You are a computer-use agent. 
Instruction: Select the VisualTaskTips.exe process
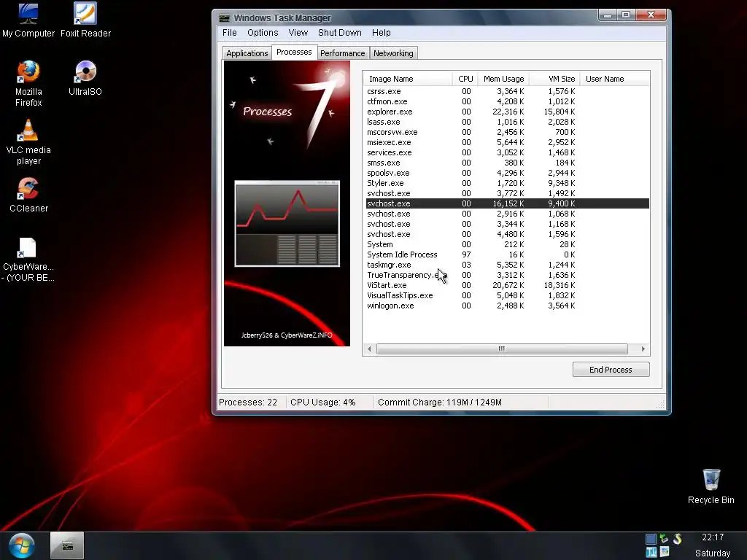(x=508, y=295)
